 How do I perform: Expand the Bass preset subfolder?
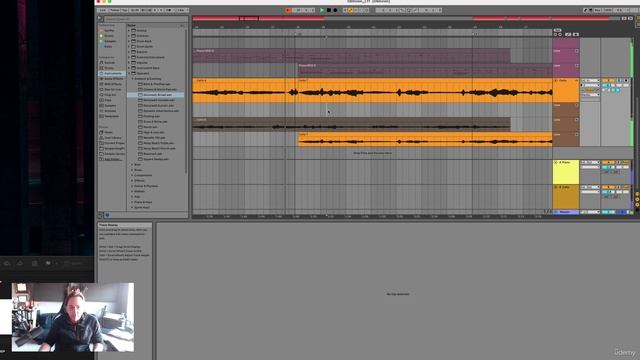point(132,164)
